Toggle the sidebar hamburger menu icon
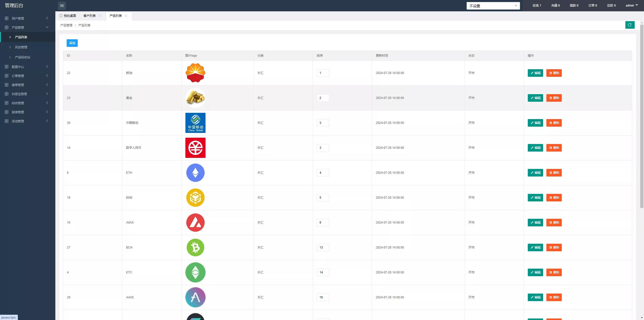The width and height of the screenshot is (644, 320). tap(62, 6)
